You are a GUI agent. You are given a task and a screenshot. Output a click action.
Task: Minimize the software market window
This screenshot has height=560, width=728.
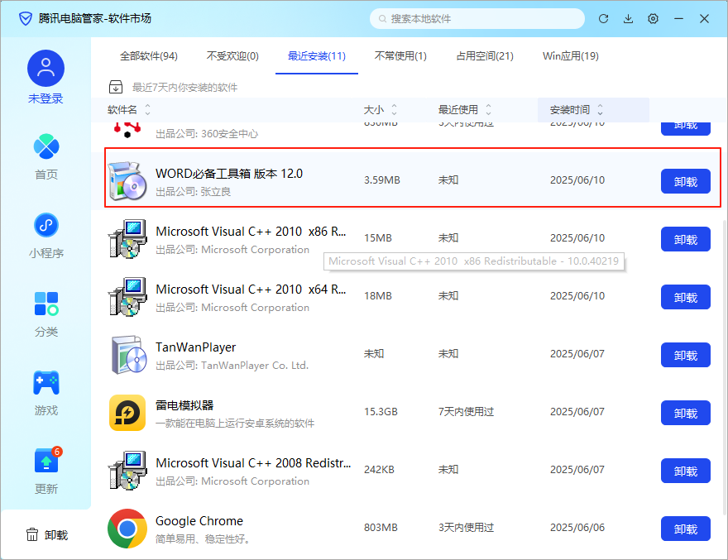tap(679, 18)
